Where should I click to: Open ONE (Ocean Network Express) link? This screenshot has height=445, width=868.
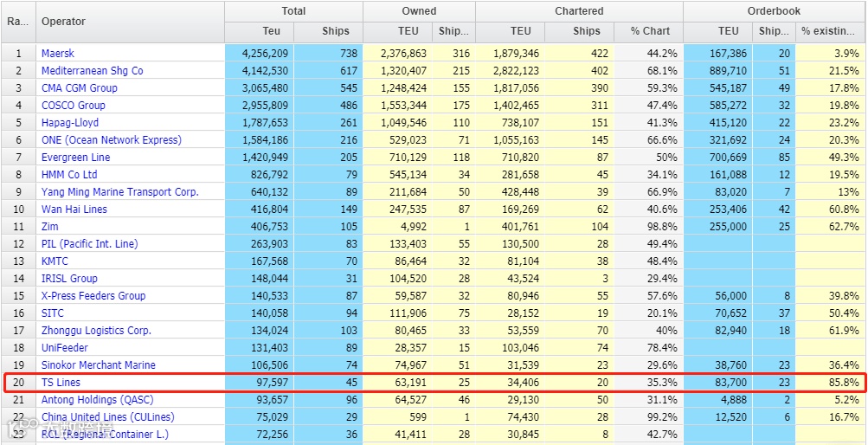coord(112,140)
